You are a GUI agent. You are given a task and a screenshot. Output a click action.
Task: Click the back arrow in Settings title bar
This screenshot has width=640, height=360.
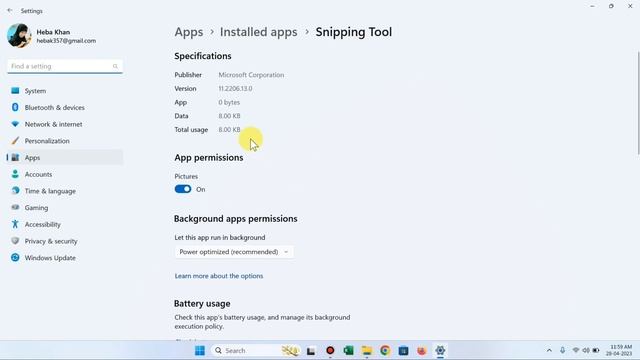point(10,11)
